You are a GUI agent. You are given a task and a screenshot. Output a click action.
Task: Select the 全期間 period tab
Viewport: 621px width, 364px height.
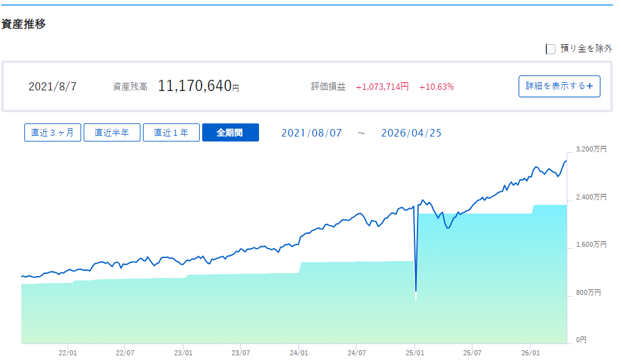tap(230, 133)
